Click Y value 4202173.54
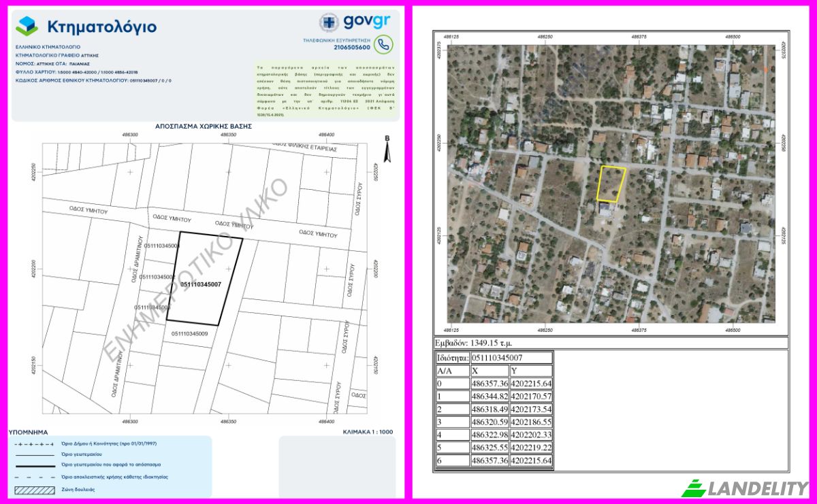Screen dimensions: 817x504 point(531,409)
